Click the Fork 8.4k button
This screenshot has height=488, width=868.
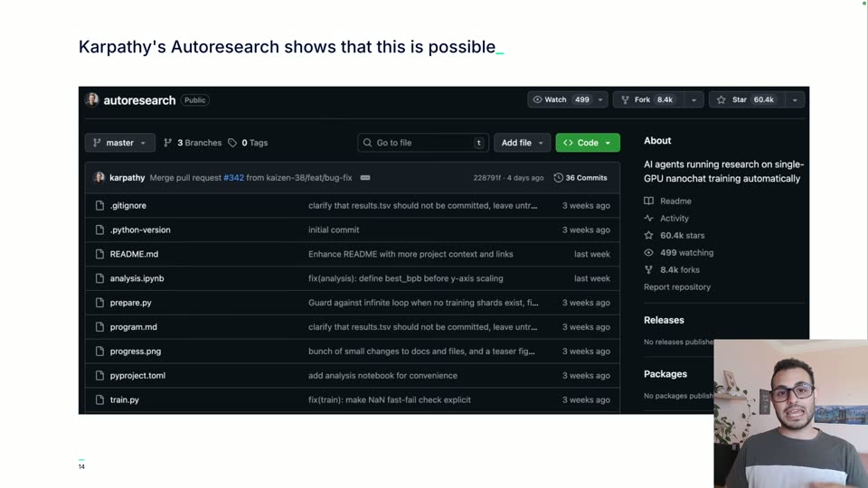[648, 99]
